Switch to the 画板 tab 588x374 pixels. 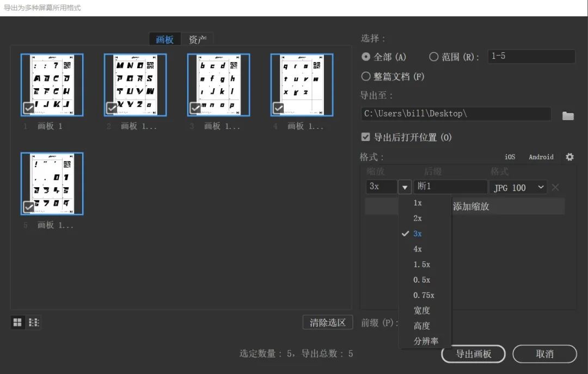pyautogui.click(x=164, y=39)
